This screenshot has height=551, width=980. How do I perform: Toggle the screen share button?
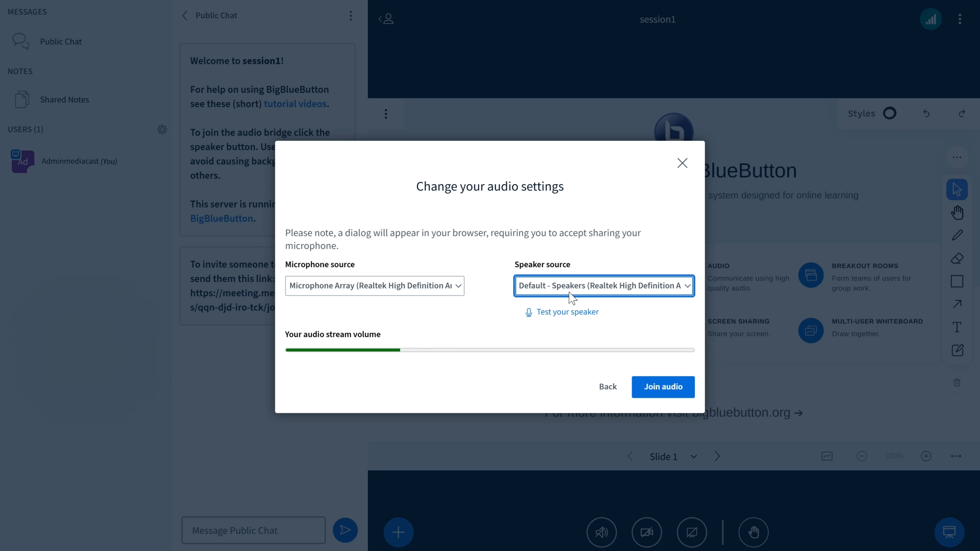coord(691,532)
